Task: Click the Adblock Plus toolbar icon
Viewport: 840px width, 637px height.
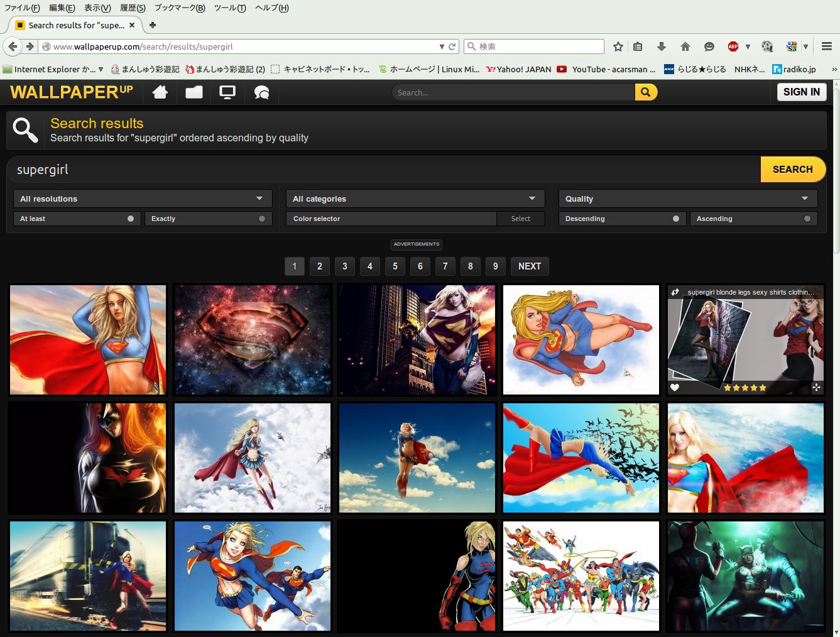Action: pos(733,46)
